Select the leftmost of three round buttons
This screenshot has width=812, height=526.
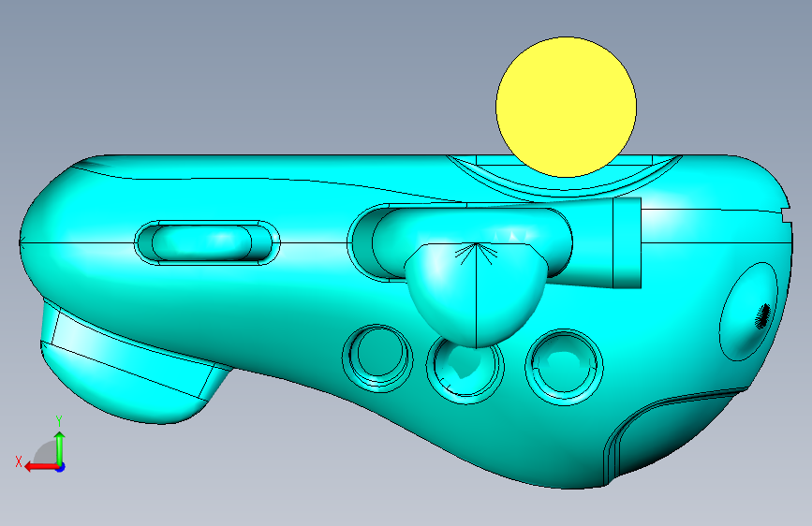click(377, 358)
